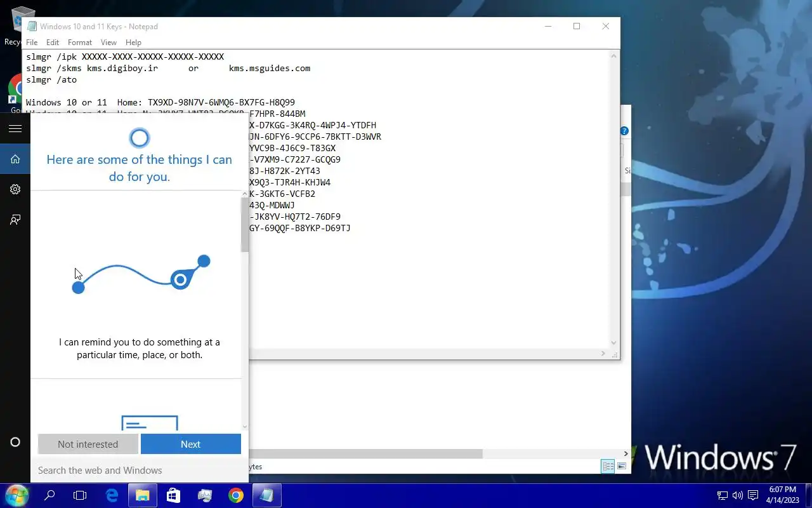The width and height of the screenshot is (812, 508).
Task: Click the line 'slmgr /ipk XXXXX-XXXX-XXXXX-XXXXX-XXXXX'
Action: point(125,57)
